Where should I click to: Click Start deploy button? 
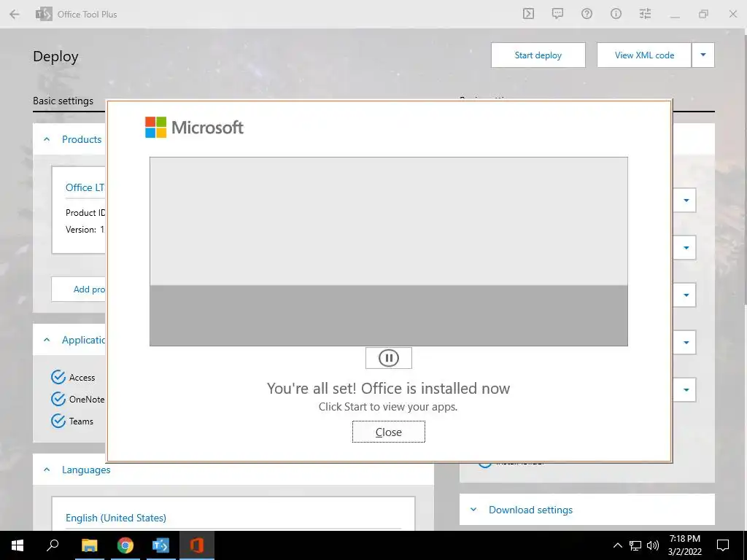tap(538, 55)
